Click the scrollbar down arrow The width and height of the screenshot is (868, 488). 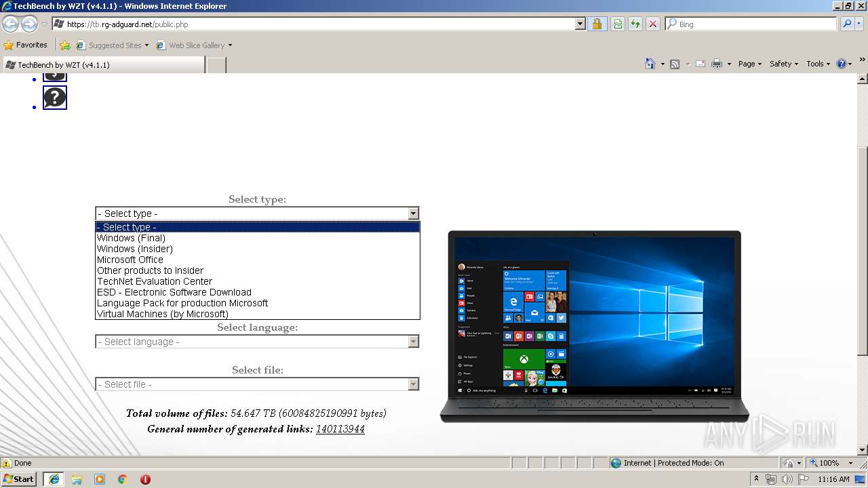tap(863, 450)
